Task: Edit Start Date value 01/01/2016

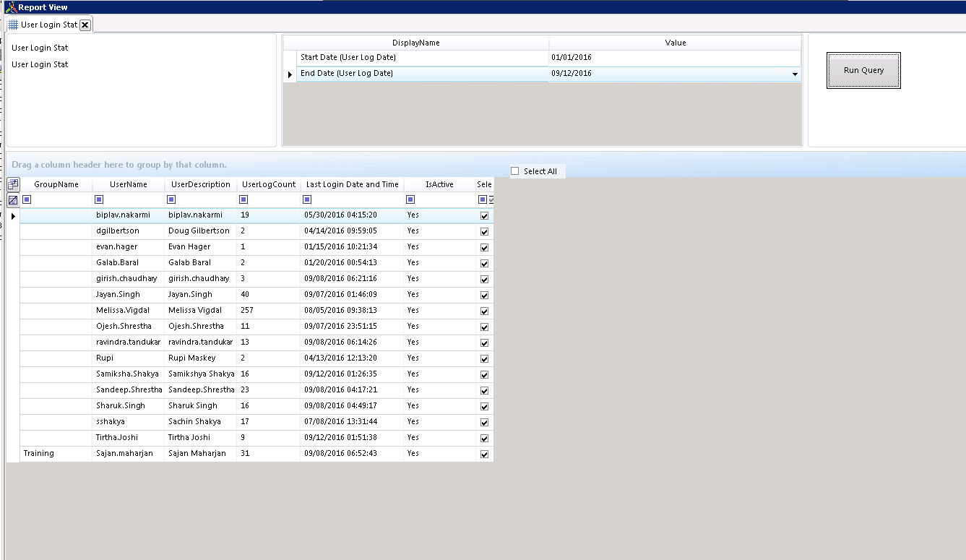Action: pyautogui.click(x=675, y=58)
